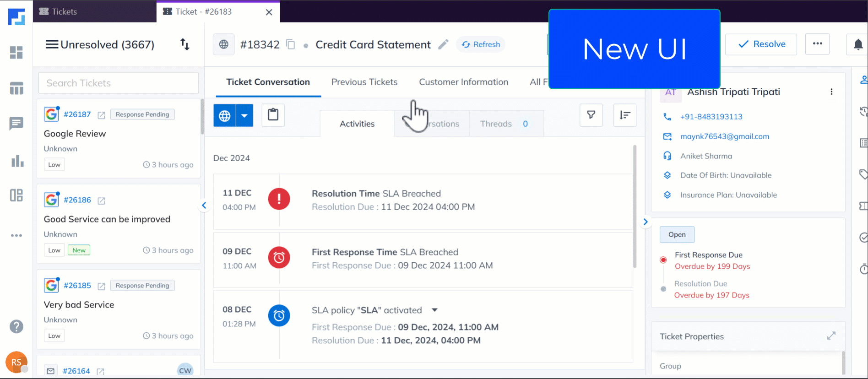
Task: Expand the right panel chevron arrow
Action: tap(646, 222)
